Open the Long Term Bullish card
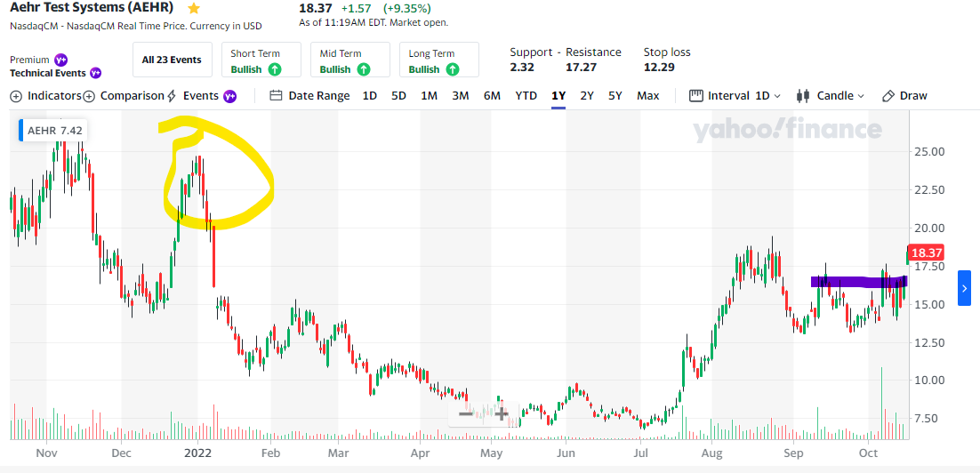 (439, 60)
